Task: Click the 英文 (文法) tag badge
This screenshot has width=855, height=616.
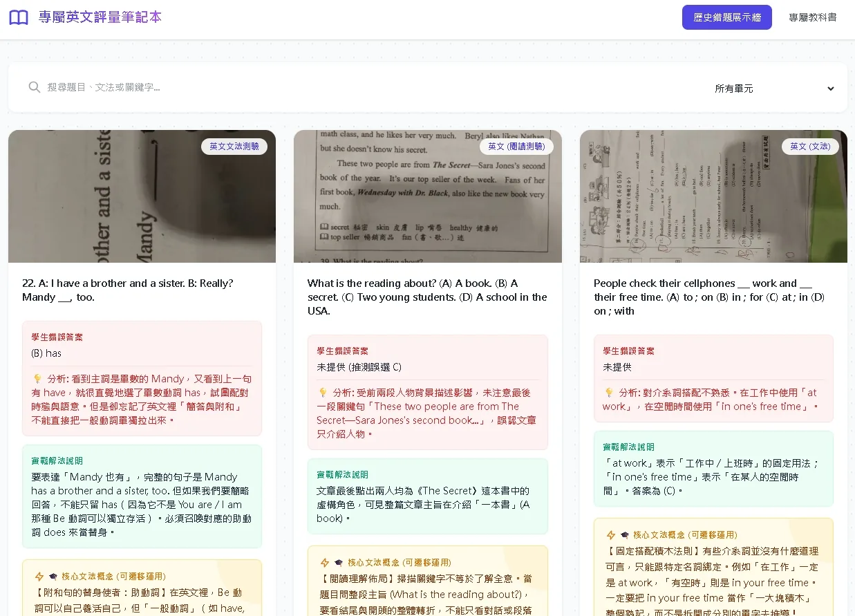Action: click(810, 147)
